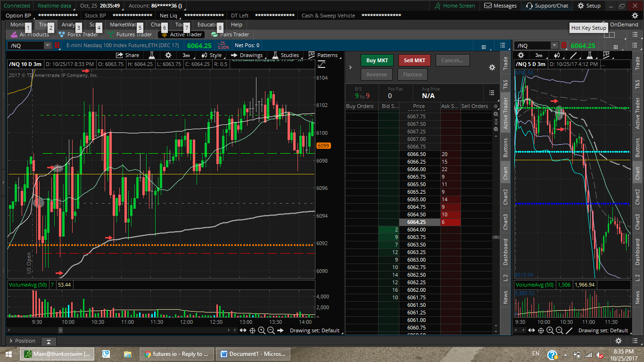Click the candlestick style icon on the 5 D chart
This screenshot has height=362, width=644.
click(557, 55)
